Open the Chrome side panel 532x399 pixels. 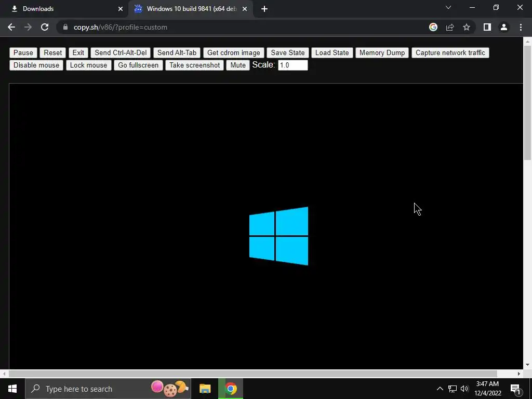(487, 27)
